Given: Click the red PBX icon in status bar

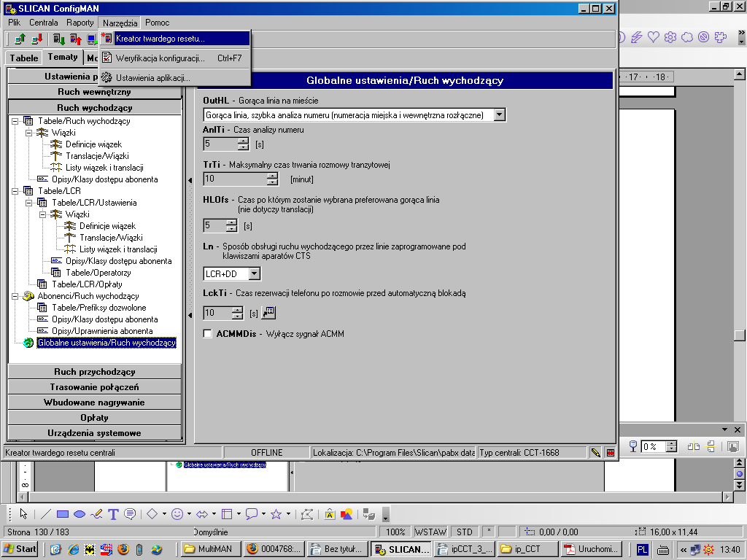Looking at the screenshot, I should (x=611, y=452).
